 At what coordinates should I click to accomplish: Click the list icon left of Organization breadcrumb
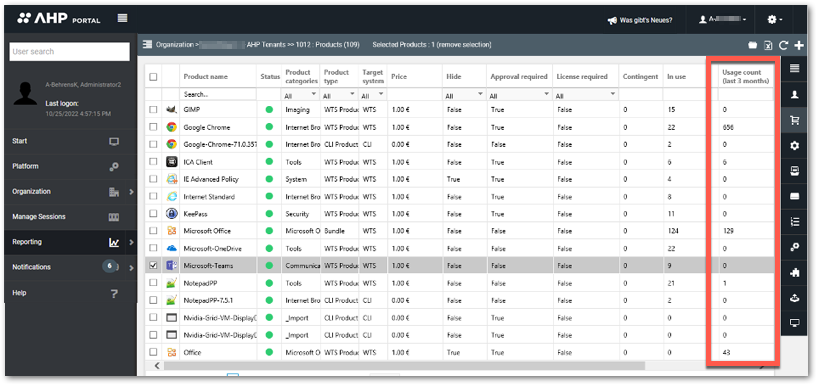coord(147,45)
